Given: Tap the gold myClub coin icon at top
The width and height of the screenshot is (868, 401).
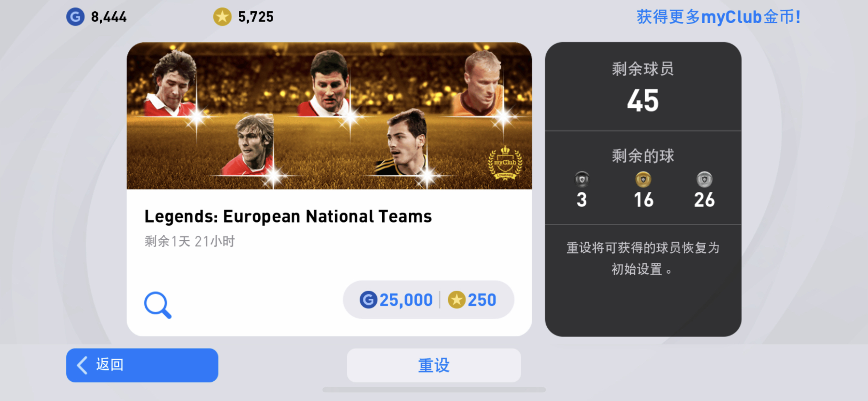Looking at the screenshot, I should tap(222, 17).
